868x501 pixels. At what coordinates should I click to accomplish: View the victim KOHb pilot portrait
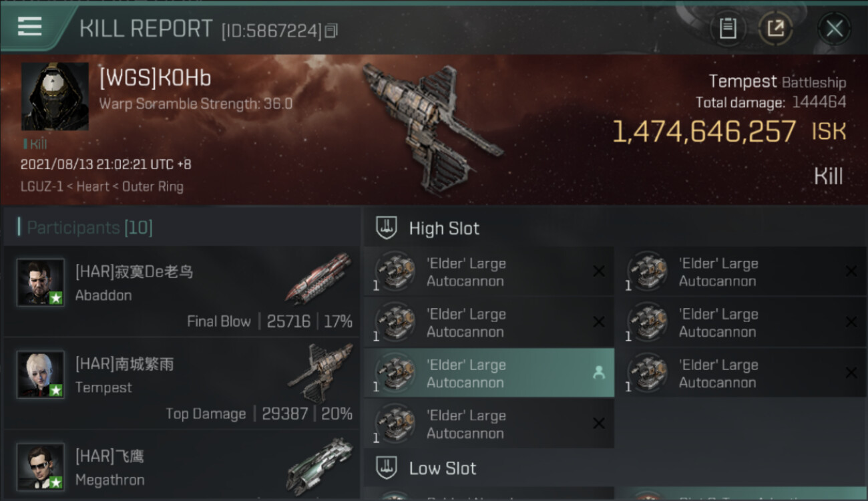[x=55, y=96]
